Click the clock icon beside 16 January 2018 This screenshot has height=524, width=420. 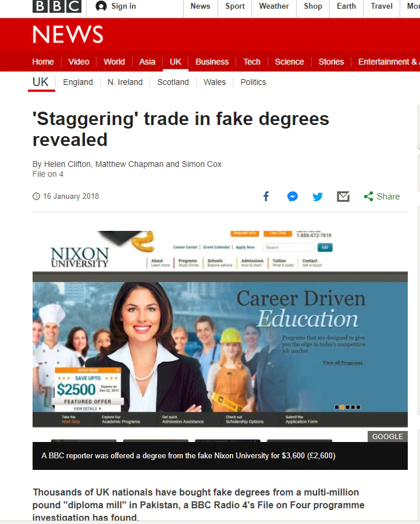(36, 197)
